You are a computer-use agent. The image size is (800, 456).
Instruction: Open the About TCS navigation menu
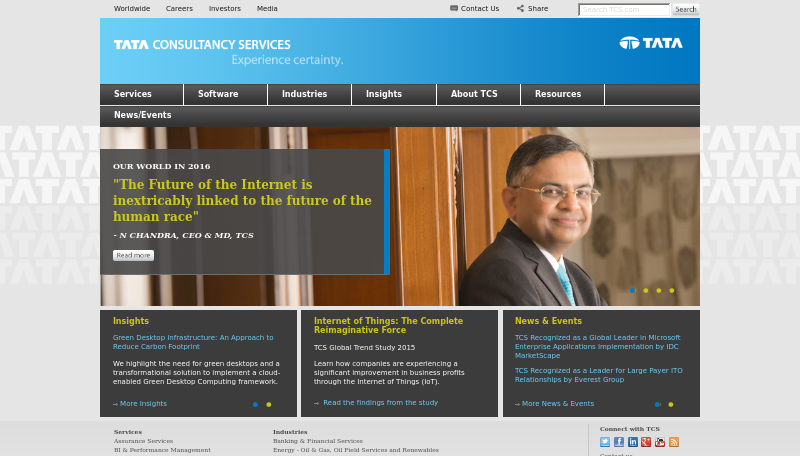(479, 94)
